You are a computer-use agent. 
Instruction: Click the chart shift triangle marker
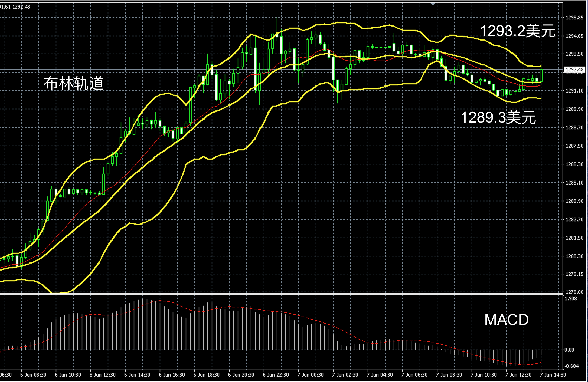coord(433,4)
